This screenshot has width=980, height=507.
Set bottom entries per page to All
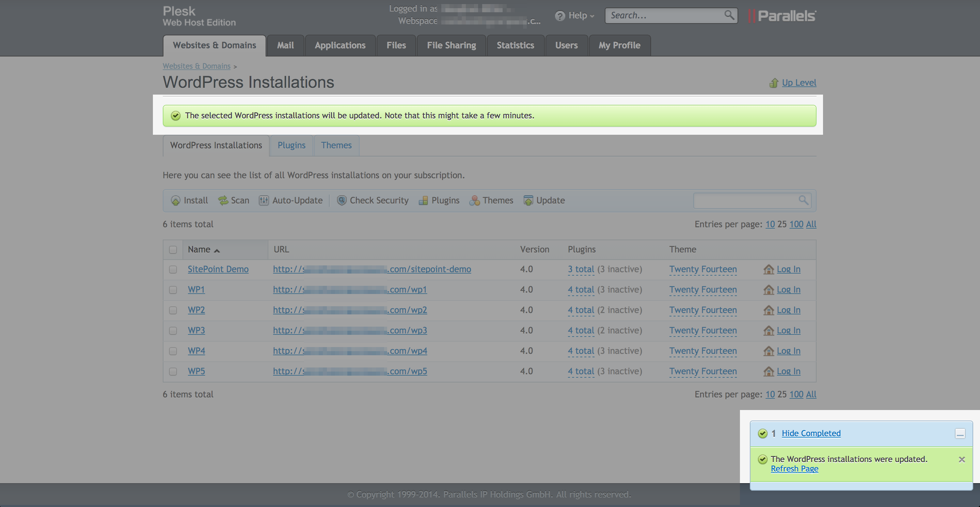click(x=811, y=394)
